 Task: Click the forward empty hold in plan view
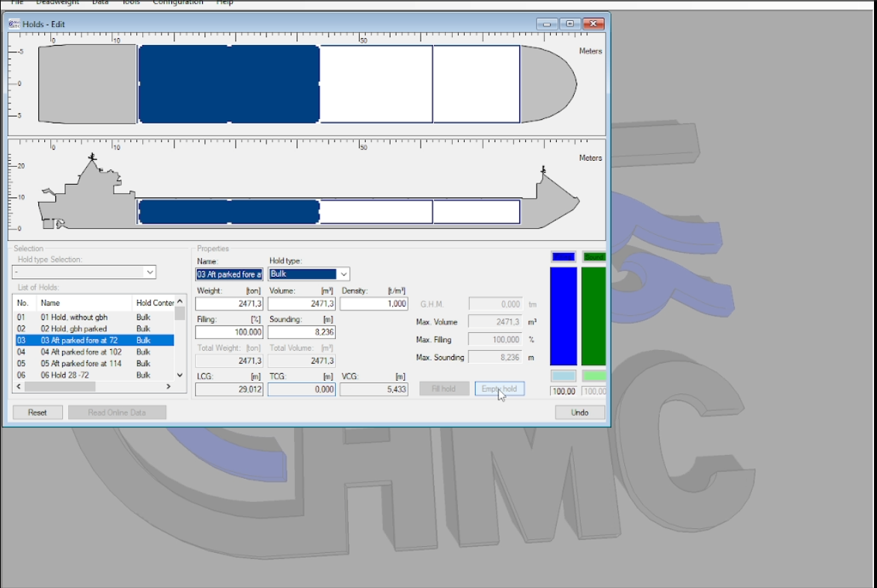tap(477, 84)
